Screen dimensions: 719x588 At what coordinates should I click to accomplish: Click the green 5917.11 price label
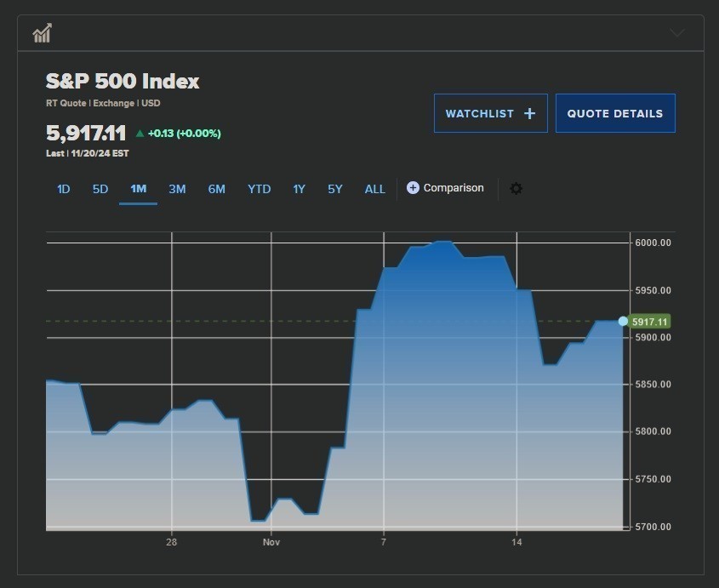click(x=651, y=322)
